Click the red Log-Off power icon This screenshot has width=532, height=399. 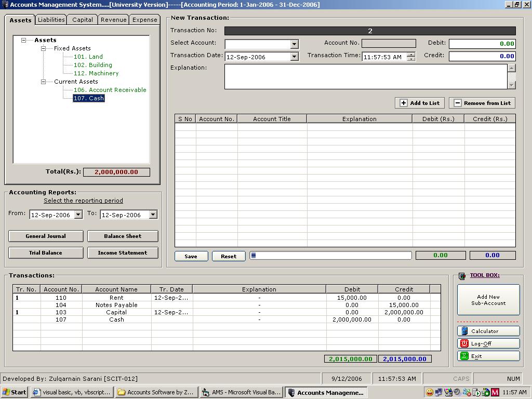pyautogui.click(x=464, y=343)
